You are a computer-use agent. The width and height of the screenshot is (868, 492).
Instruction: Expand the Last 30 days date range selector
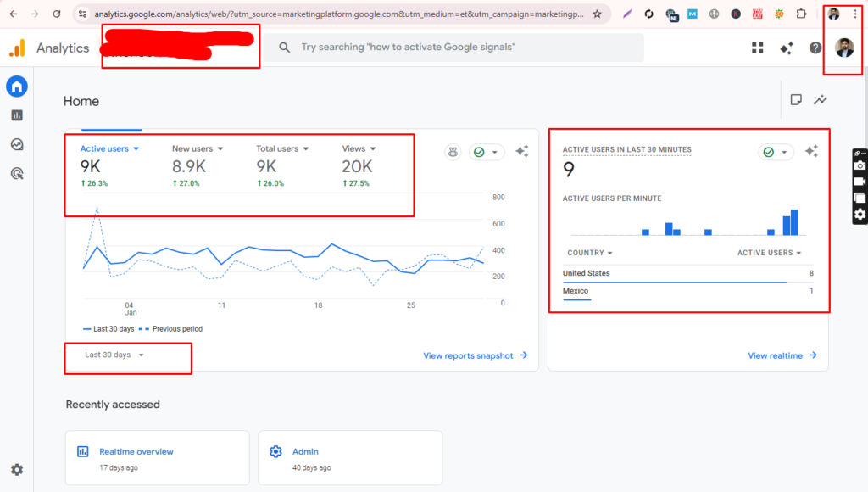pyautogui.click(x=116, y=356)
